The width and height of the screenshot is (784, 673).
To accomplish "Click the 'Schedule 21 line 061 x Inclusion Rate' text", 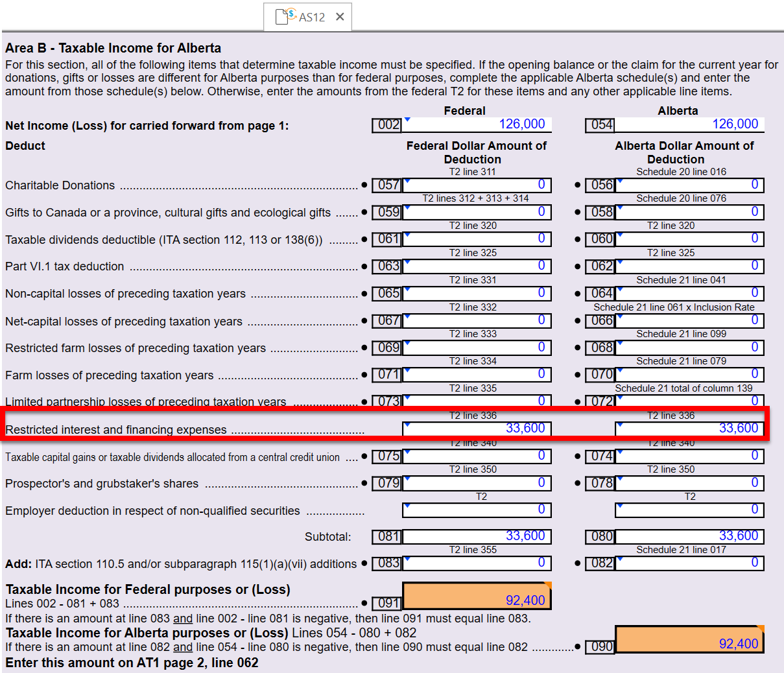I will 674,307.
